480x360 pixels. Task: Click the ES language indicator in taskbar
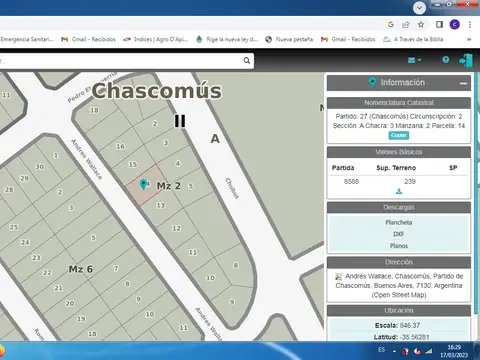pyautogui.click(x=382, y=350)
